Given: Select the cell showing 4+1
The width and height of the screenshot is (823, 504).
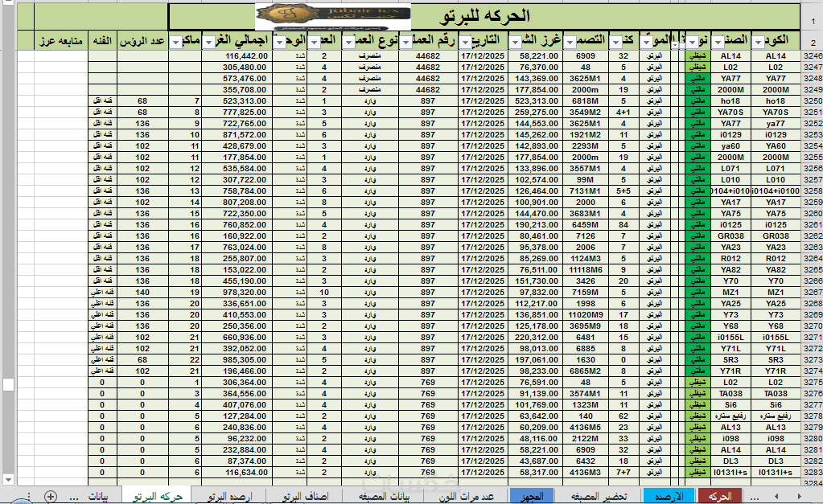Looking at the screenshot, I should point(623,113).
